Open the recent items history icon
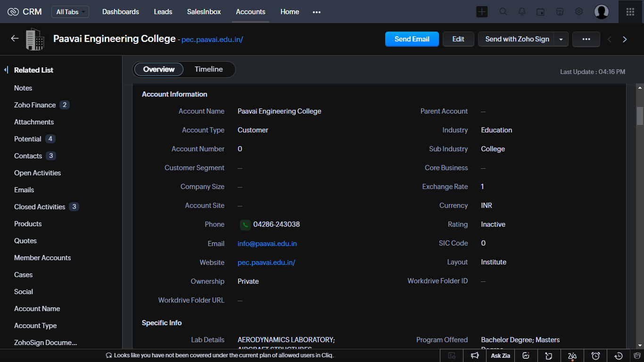This screenshot has width=644, height=362. pos(619,356)
